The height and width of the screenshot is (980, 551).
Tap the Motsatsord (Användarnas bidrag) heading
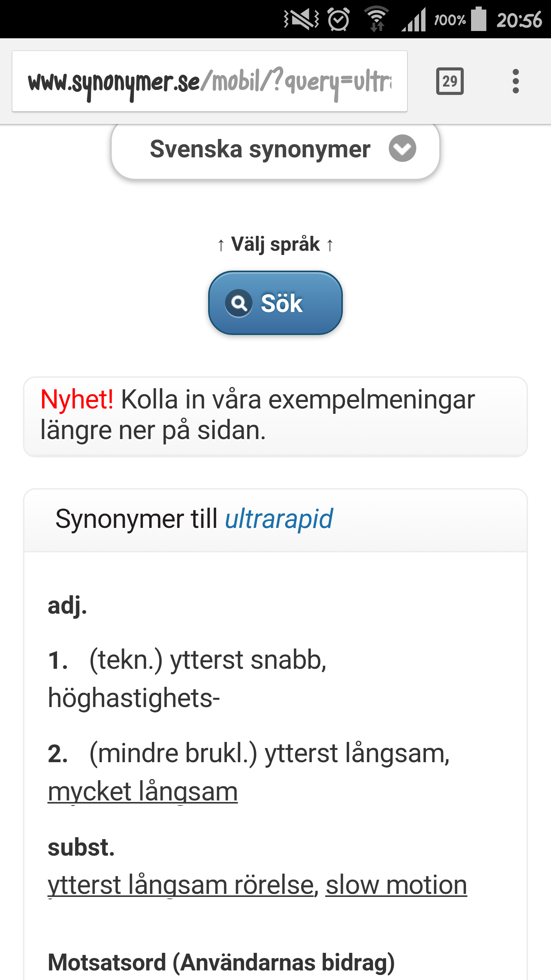pos(221,962)
